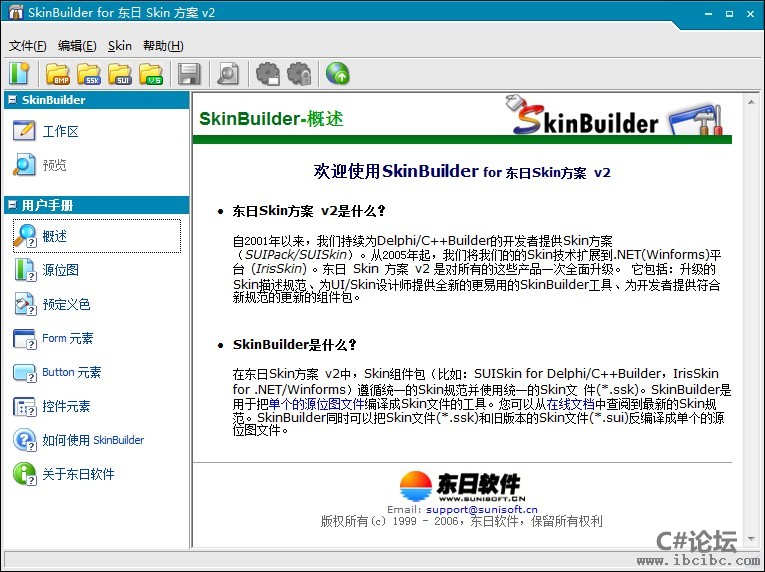
Task: Open the Skin menu
Action: coord(120,46)
